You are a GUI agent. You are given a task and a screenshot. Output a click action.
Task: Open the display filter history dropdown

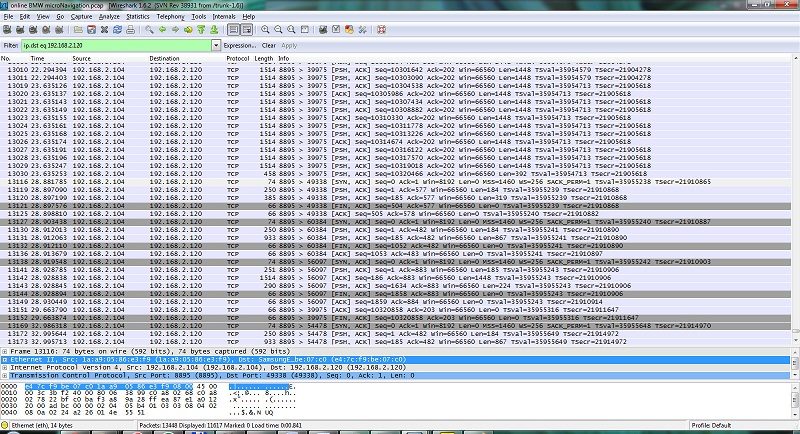coord(216,45)
